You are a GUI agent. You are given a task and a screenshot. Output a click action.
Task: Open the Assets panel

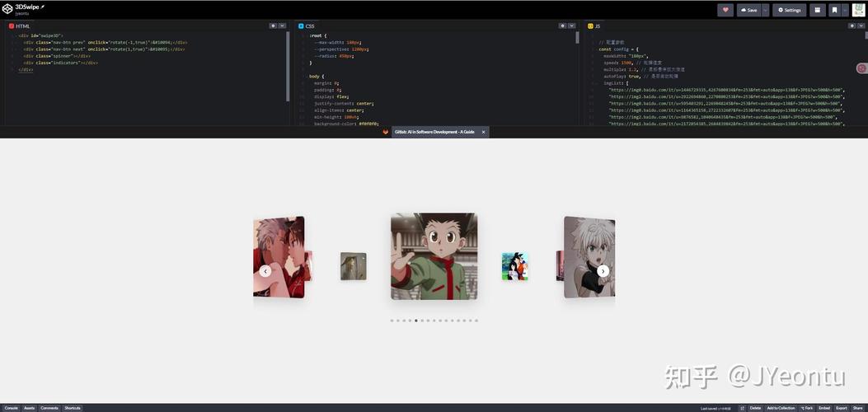[x=30, y=408]
